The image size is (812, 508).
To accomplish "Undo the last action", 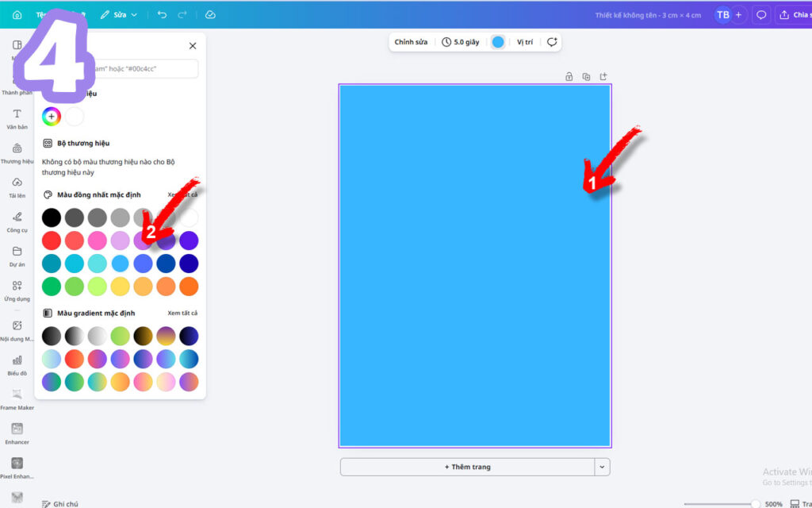I will tap(162, 15).
